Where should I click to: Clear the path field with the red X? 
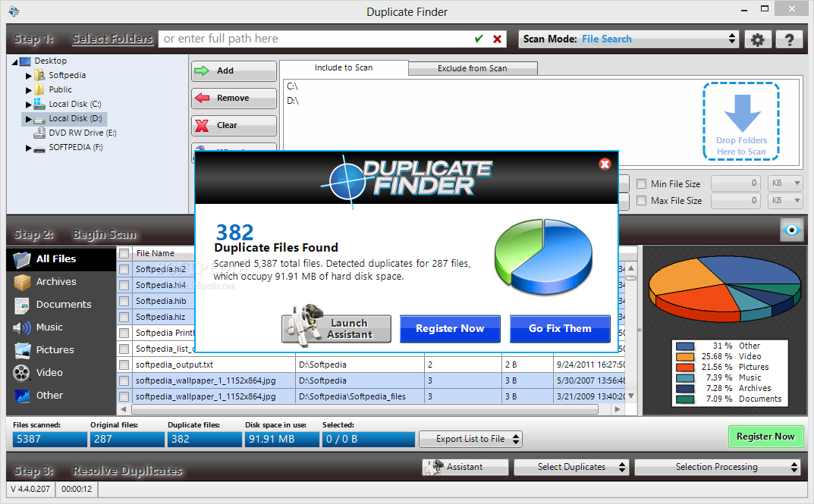point(498,39)
